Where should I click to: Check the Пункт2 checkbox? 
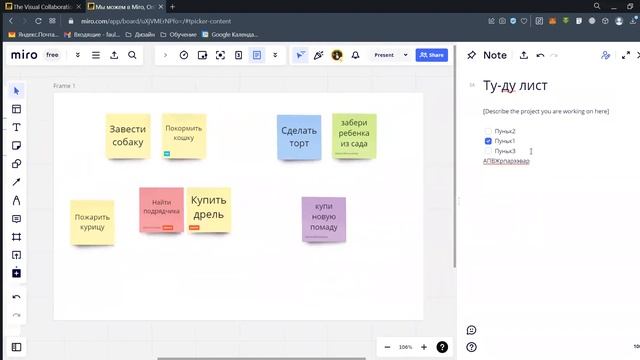488,131
